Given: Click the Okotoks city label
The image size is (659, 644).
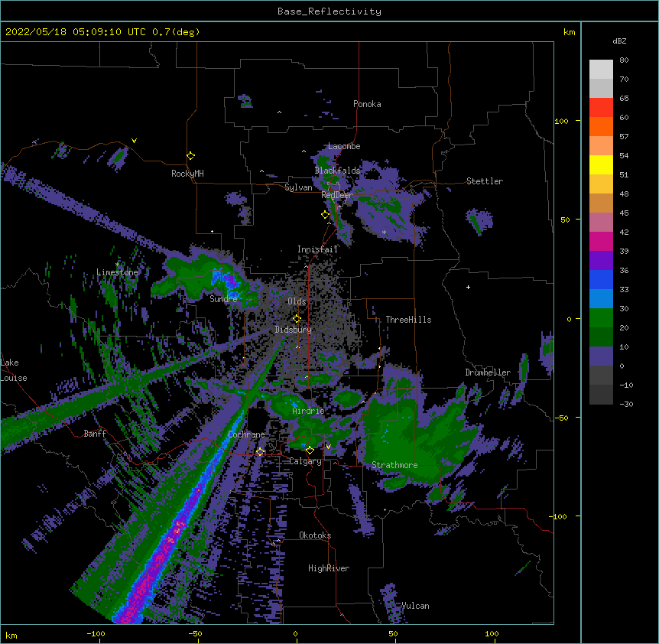Looking at the screenshot, I should [x=315, y=535].
